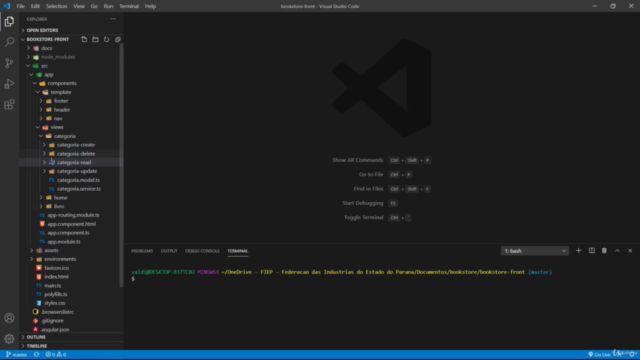Screen dimensions: 640x360
Task: Close the terminal panel
Action: pyautogui.click(x=630, y=251)
